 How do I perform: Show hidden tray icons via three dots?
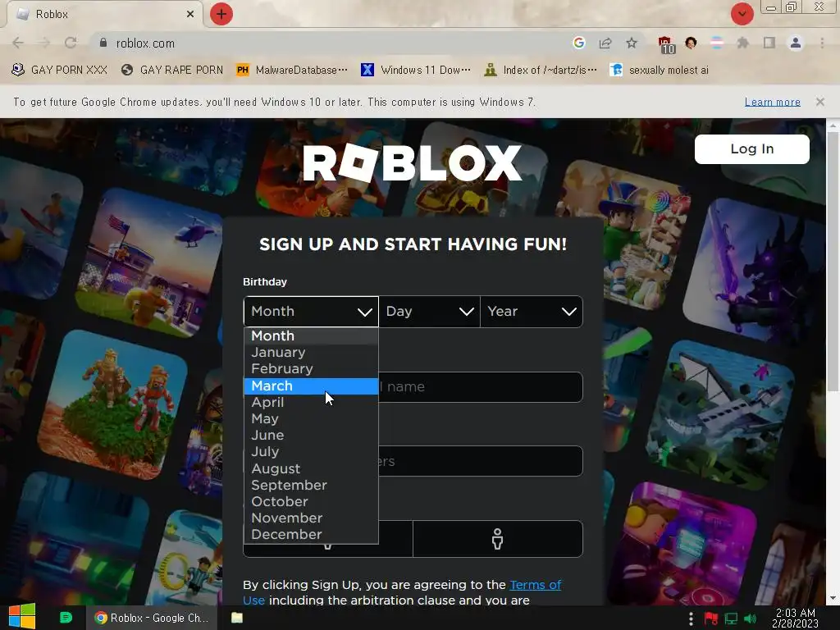691,619
